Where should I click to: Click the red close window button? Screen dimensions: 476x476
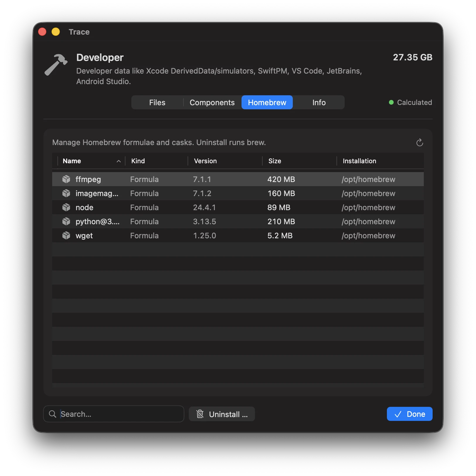click(x=42, y=32)
